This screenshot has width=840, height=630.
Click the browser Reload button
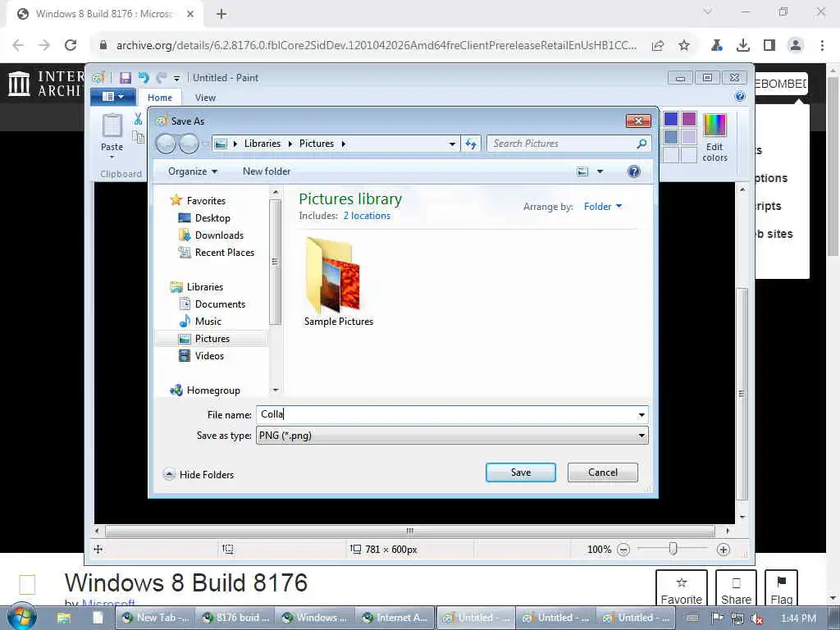71,46
